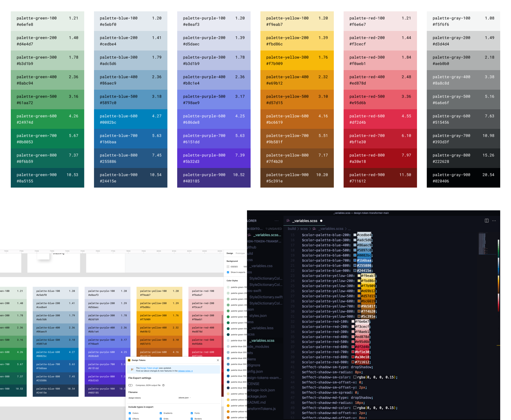Screen dimensions: 511x420
Task: Click the Design Tokens plugin logo icon
Action: 129,360
